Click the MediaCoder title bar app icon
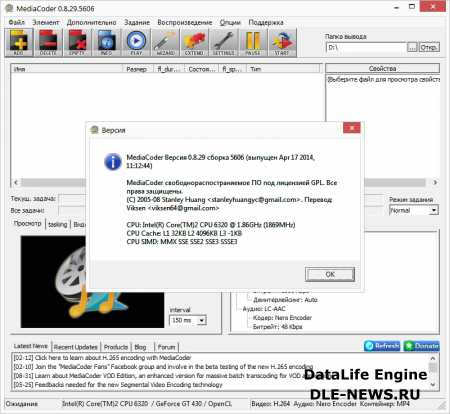Screen dimensions: 450x414 click(9, 8)
